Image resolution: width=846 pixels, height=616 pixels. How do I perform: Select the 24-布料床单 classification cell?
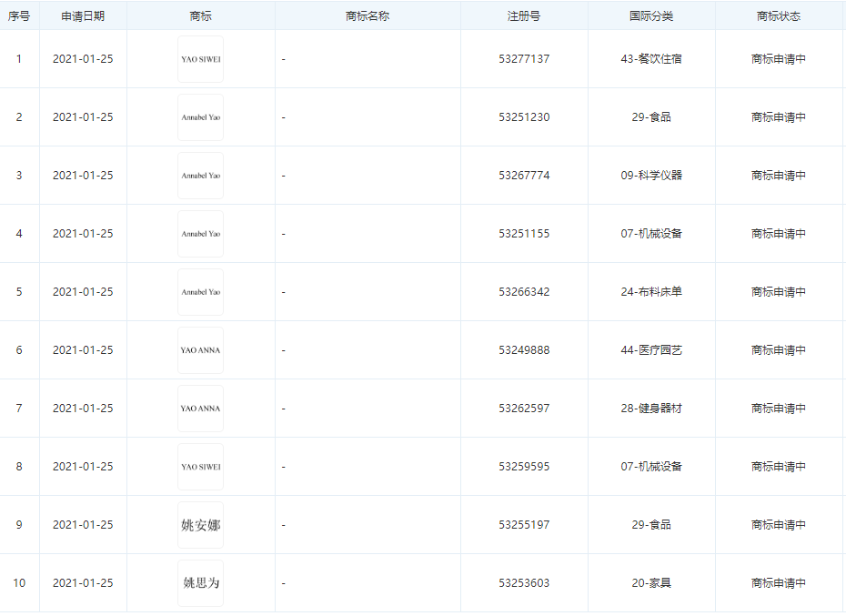click(651, 292)
